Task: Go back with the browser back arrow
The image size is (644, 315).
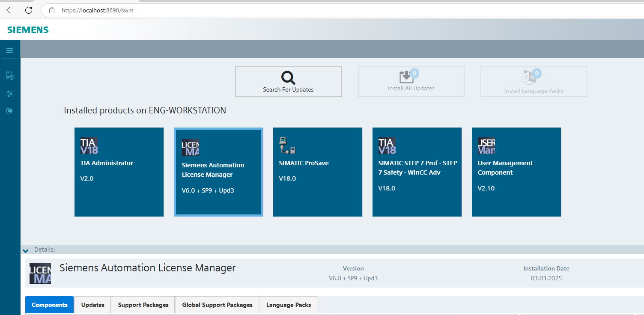Action: tap(10, 10)
